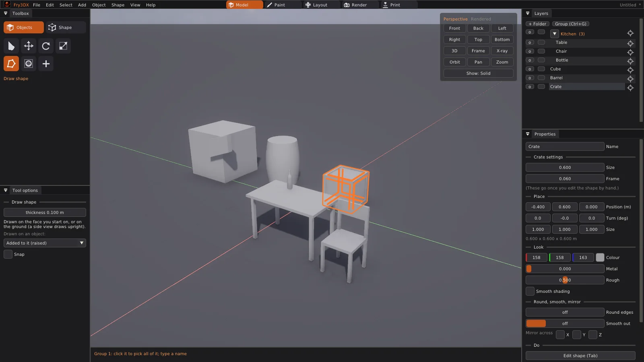Locate the Barrel layer target icon

(630, 78)
